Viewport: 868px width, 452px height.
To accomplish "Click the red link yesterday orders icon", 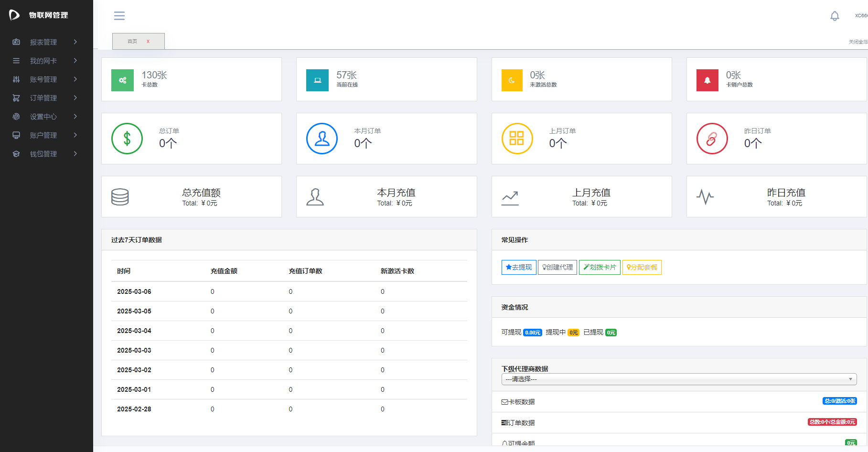I will click(712, 139).
